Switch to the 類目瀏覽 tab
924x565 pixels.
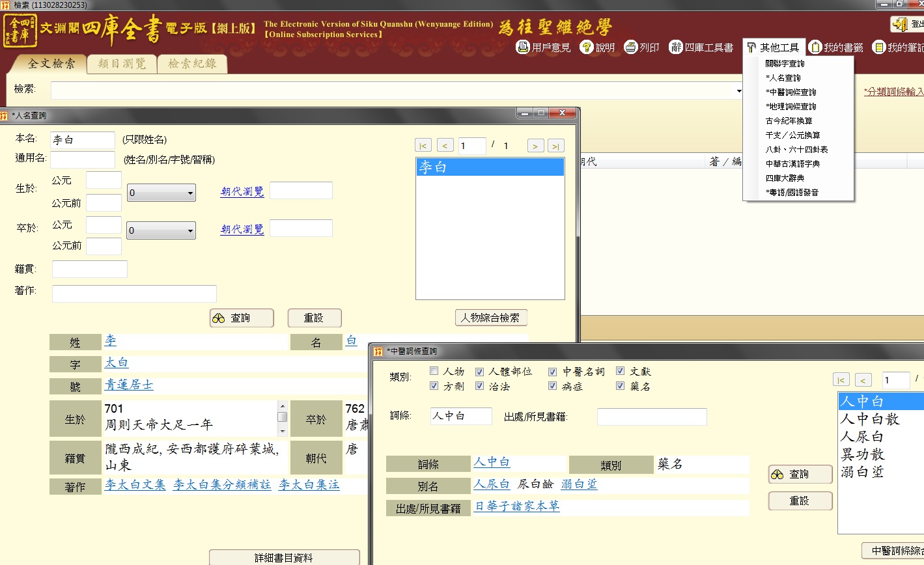pyautogui.click(x=121, y=64)
